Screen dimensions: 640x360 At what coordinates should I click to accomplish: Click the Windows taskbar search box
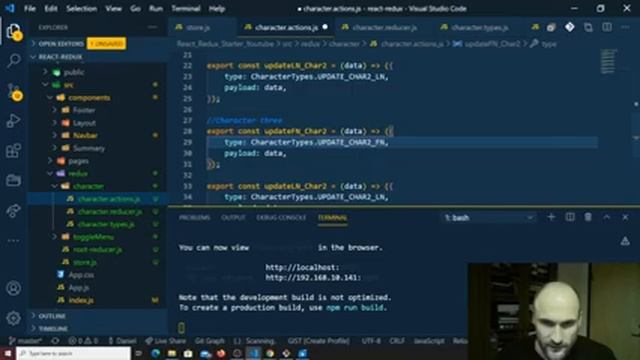click(x=73, y=353)
